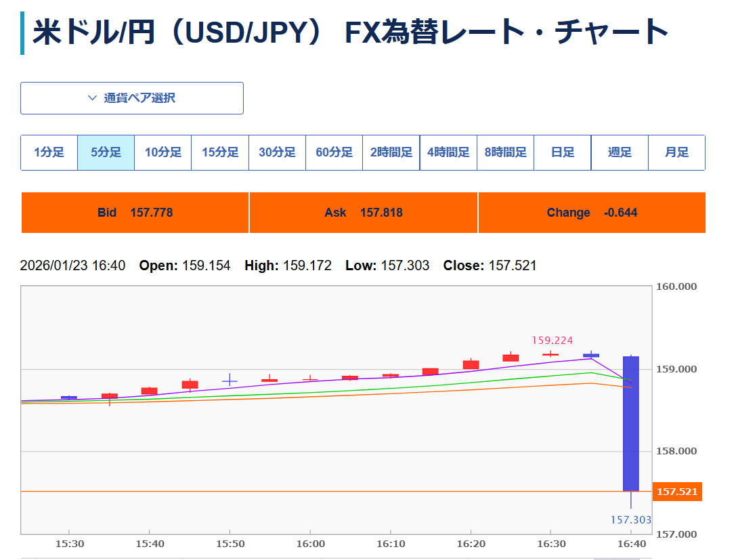Switch to the 30分足 timeframe tab

(x=277, y=152)
